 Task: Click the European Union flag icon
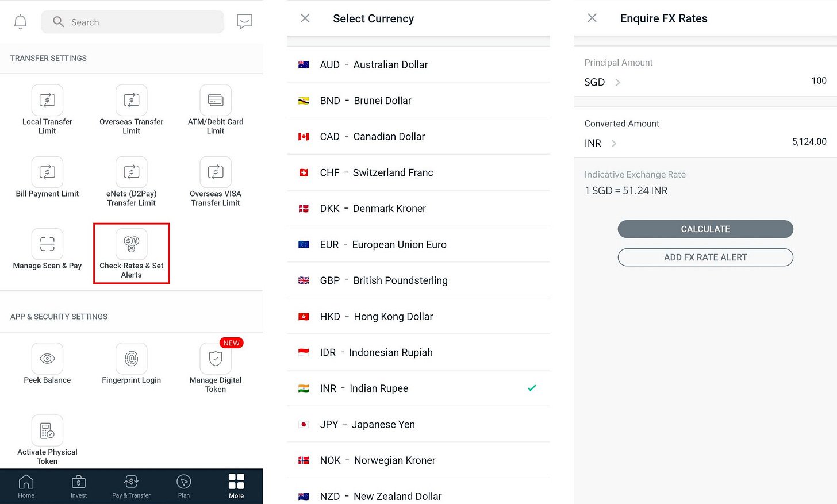[304, 245]
